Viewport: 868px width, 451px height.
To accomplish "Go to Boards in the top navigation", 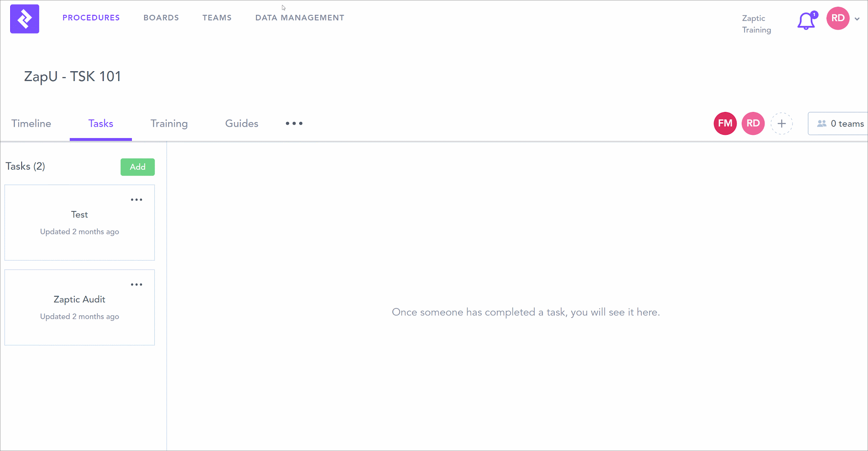I will [161, 18].
